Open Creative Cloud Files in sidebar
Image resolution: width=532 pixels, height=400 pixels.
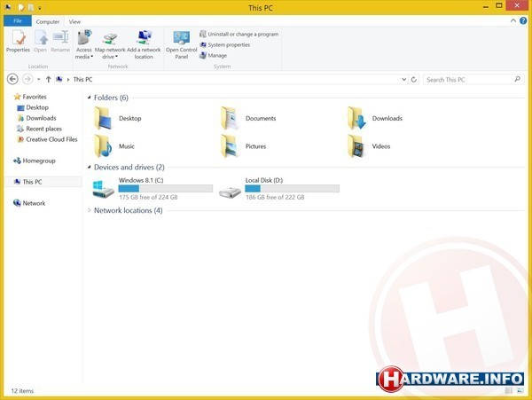[x=47, y=139]
